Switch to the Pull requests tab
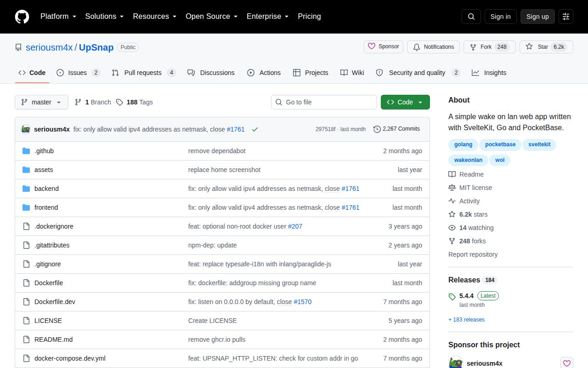This screenshot has height=368, width=588. coord(144,73)
